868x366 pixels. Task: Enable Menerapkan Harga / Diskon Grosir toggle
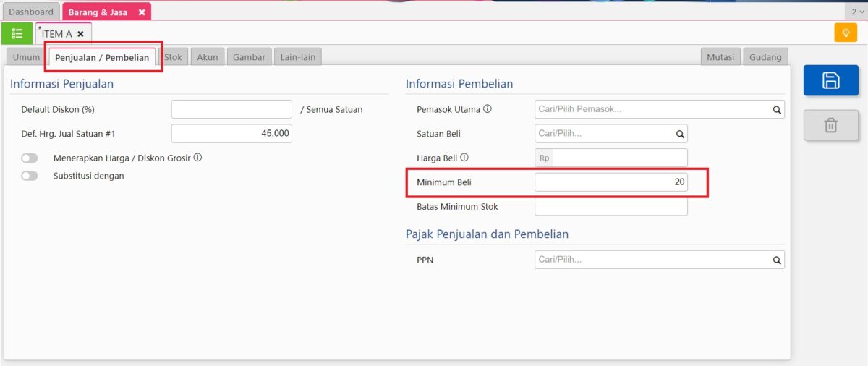click(30, 158)
